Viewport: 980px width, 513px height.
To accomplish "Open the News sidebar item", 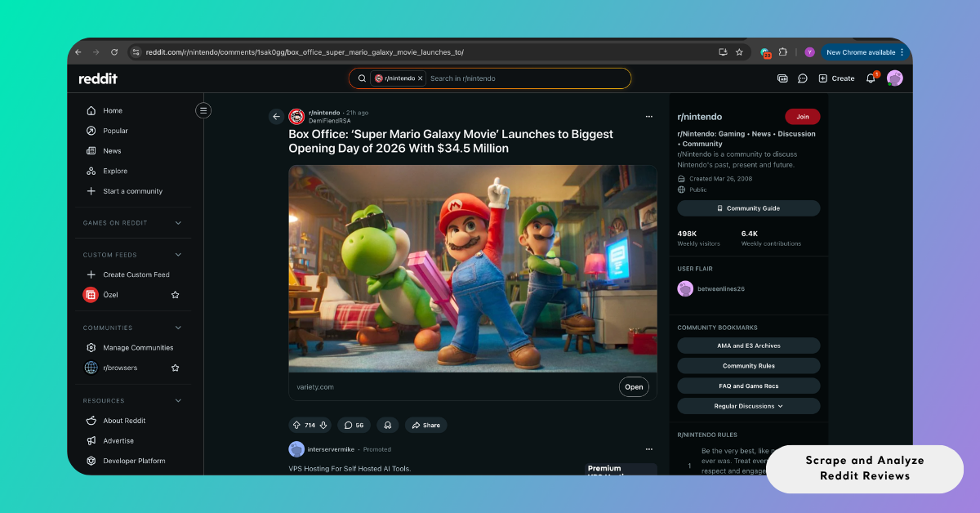I will click(112, 151).
